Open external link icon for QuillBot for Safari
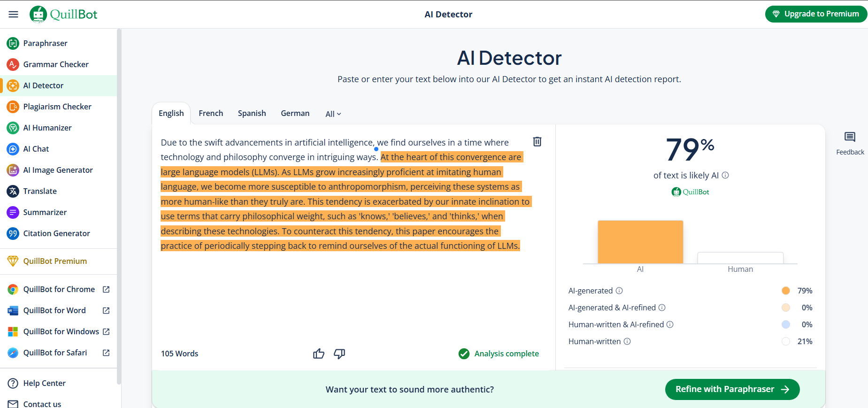Image resolution: width=868 pixels, height=408 pixels. (x=106, y=353)
